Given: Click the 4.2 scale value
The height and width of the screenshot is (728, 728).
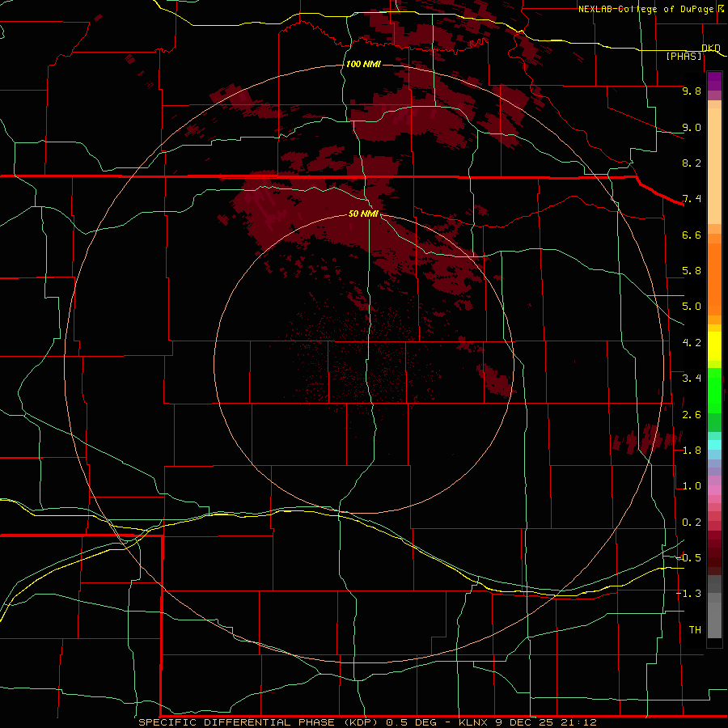Looking at the screenshot, I should (692, 343).
